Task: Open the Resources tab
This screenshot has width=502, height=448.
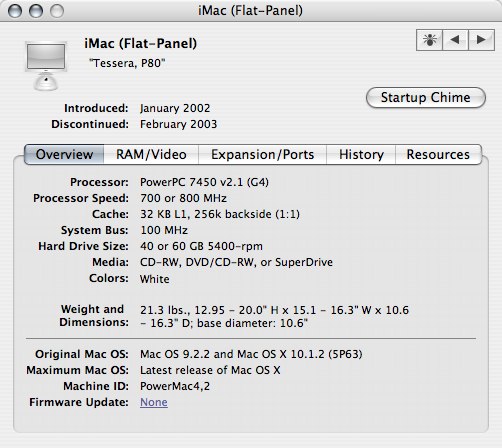Action: [x=438, y=154]
